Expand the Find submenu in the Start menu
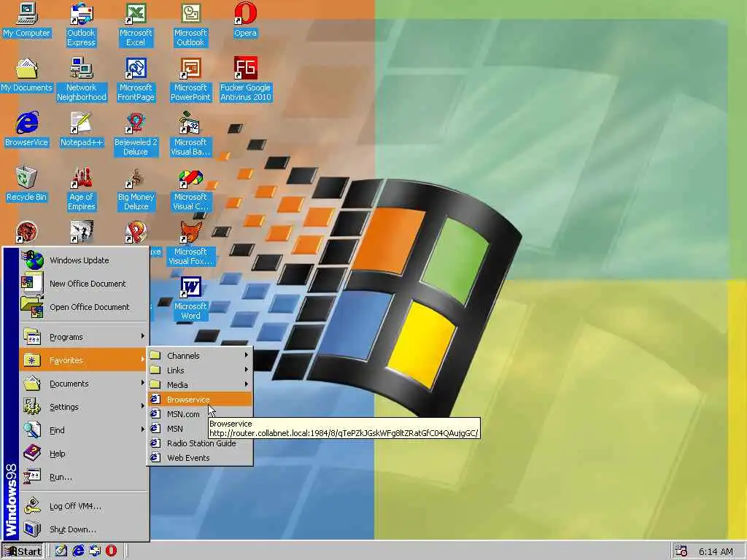Screen dimensions: 747x560 click(84, 430)
